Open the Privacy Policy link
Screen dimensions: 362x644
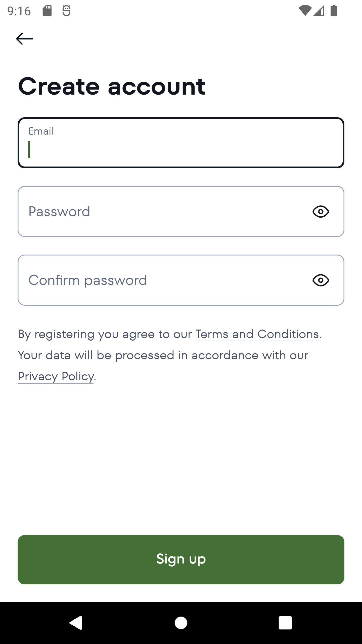point(56,377)
